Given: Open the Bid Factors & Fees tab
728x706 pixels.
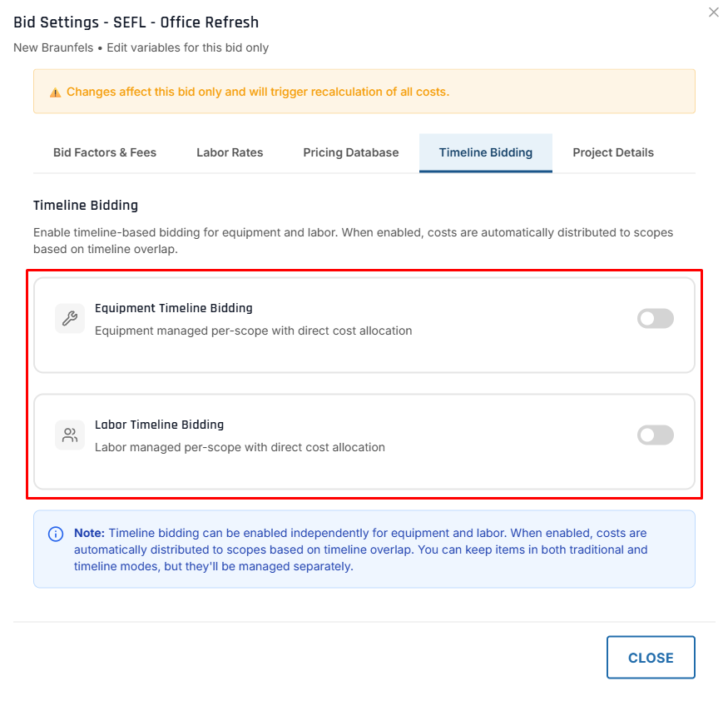Looking at the screenshot, I should click(105, 153).
